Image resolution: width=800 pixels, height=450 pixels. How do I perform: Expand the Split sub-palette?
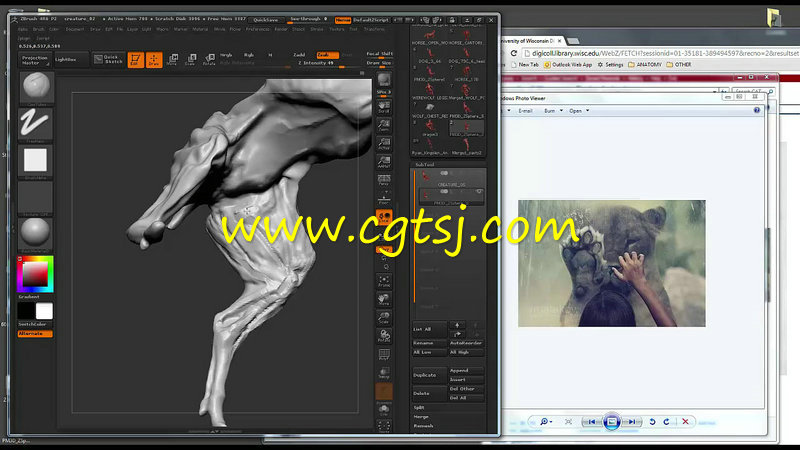[419, 408]
